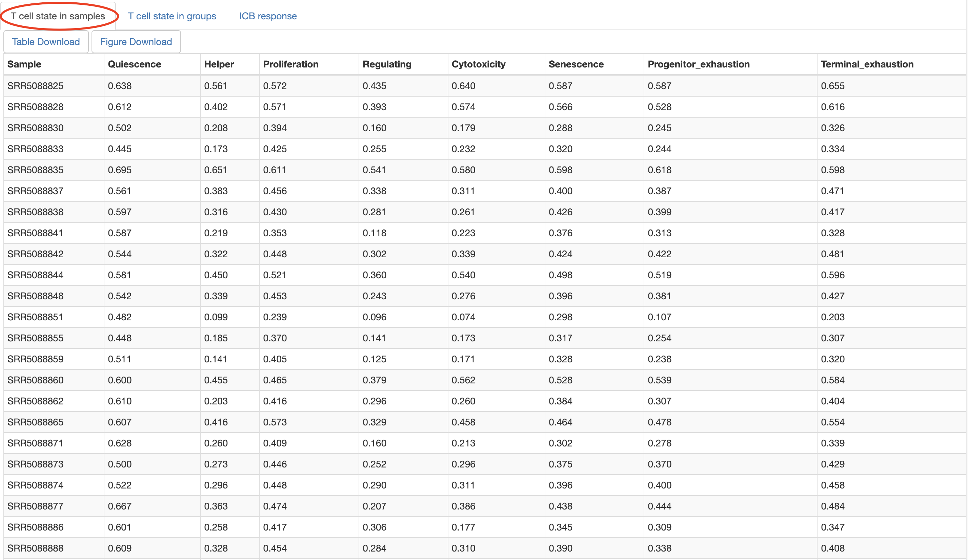Viewport: 968px width, 560px height.
Task: Select sample cell SRR5088860
Action: (x=35, y=380)
